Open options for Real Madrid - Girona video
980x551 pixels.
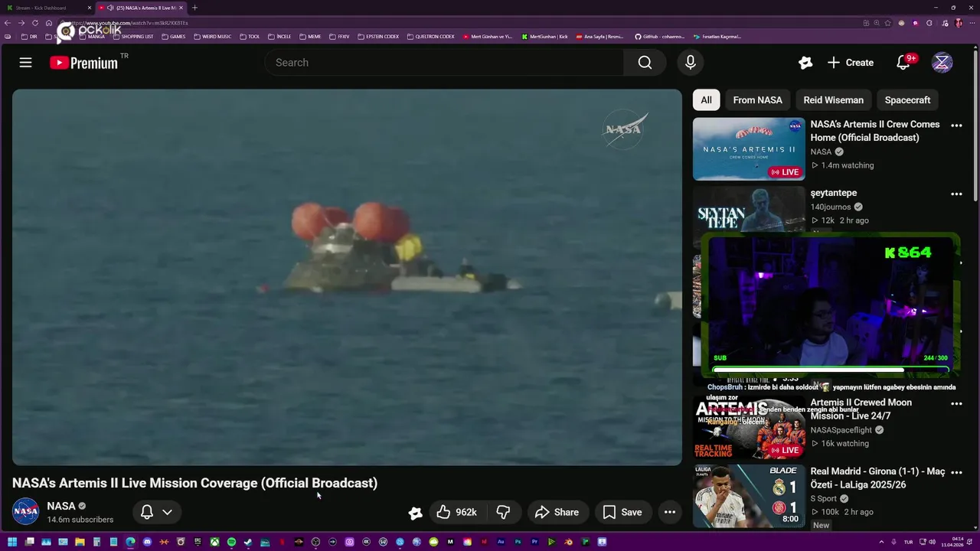956,473
